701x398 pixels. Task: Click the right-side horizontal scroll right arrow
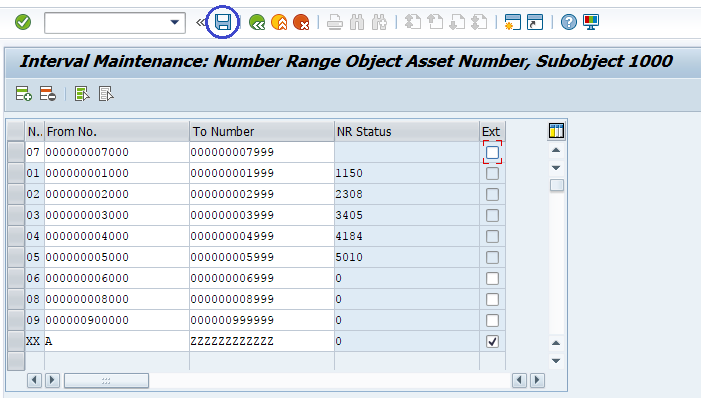pos(537,381)
